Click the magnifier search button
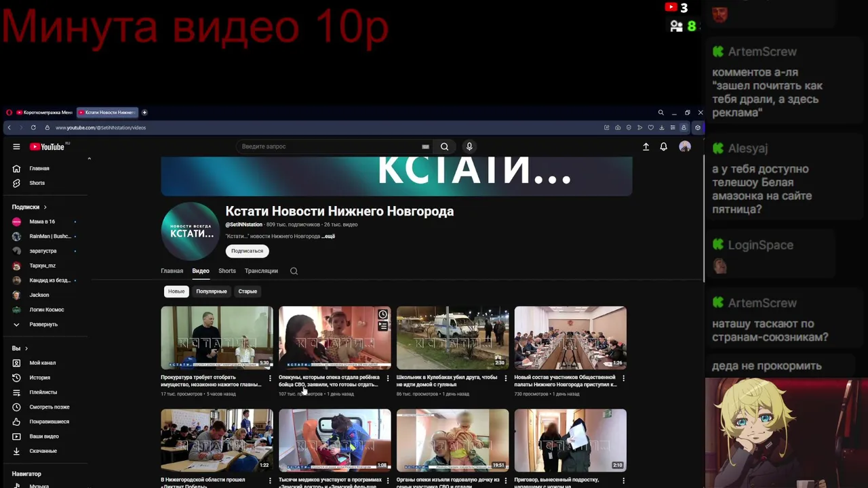The width and height of the screenshot is (868, 488). 444,146
